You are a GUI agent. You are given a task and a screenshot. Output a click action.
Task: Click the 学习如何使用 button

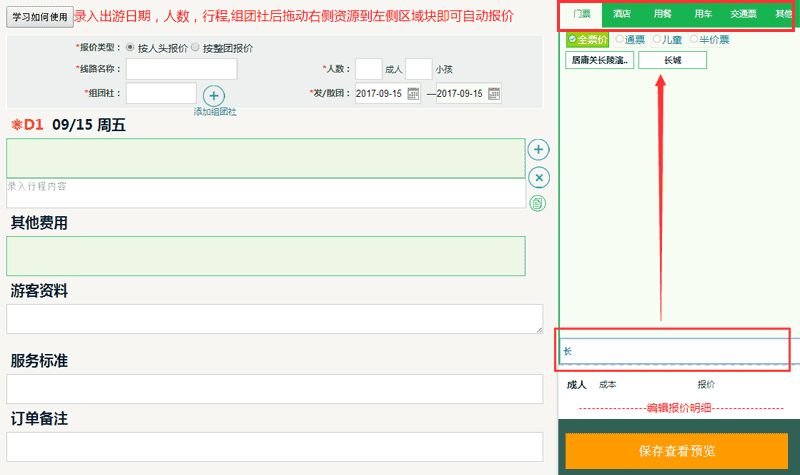[x=40, y=17]
